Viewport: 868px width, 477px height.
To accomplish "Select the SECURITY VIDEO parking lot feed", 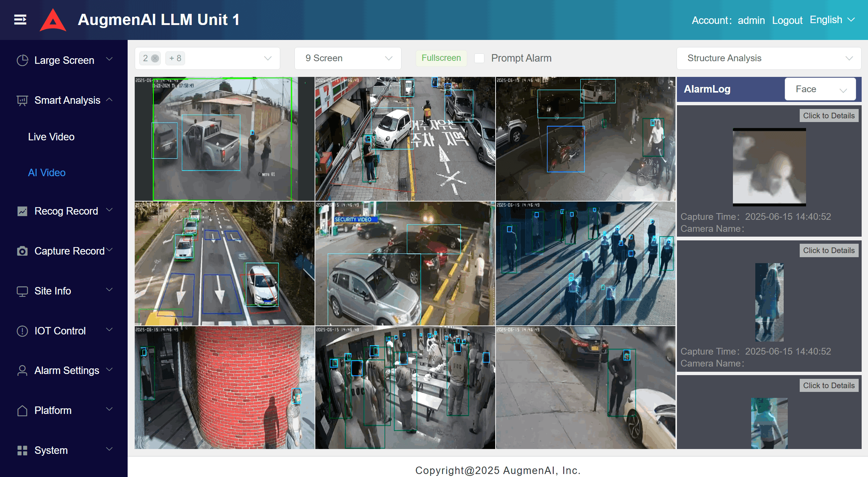I will click(x=405, y=264).
